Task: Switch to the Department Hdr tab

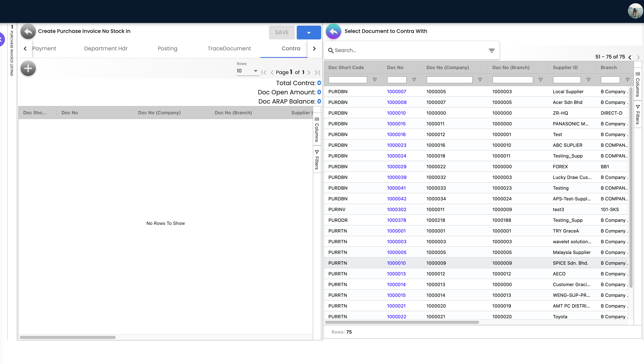Action: click(106, 48)
